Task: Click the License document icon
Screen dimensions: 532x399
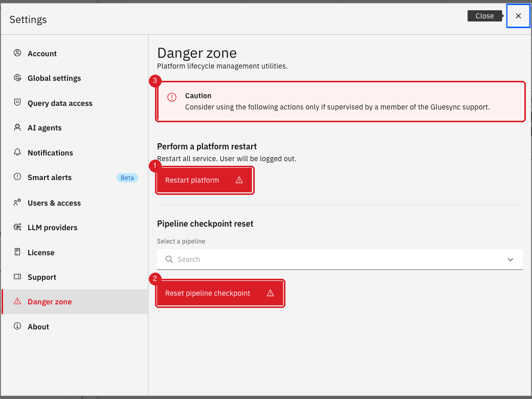Action: click(x=17, y=252)
